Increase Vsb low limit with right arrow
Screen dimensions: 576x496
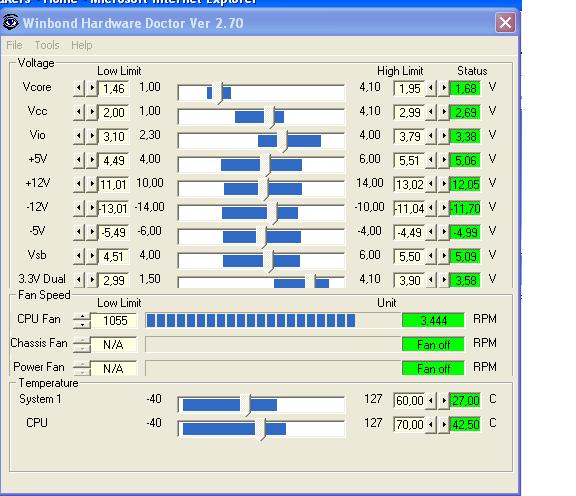point(92,256)
